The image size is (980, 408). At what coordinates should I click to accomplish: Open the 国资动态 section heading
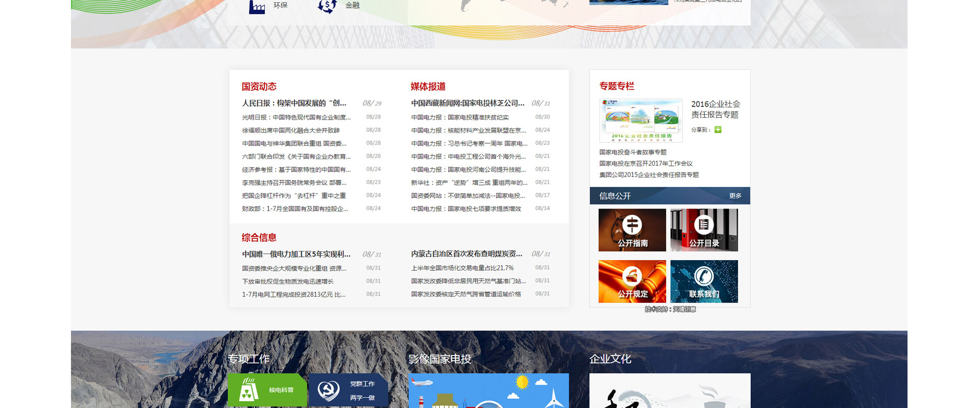259,87
